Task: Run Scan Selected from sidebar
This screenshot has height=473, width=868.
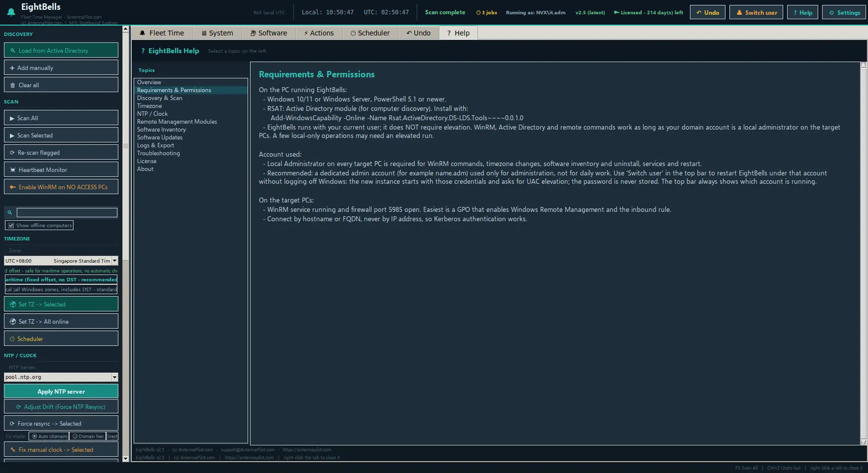Action: 61,135
